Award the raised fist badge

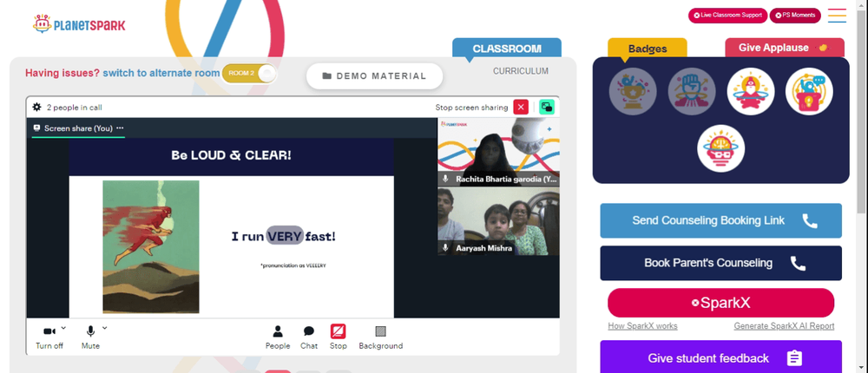692,91
